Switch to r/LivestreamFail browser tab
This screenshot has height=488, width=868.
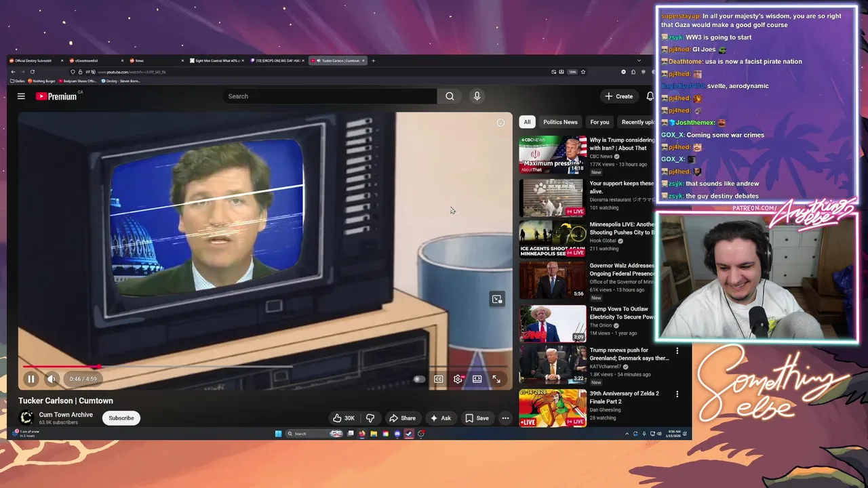coord(97,60)
